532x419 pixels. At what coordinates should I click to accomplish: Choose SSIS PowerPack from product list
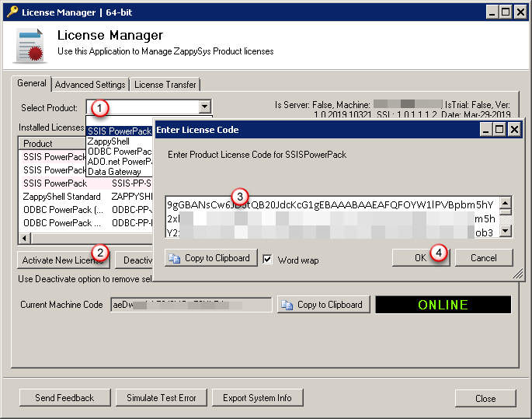coord(119,131)
